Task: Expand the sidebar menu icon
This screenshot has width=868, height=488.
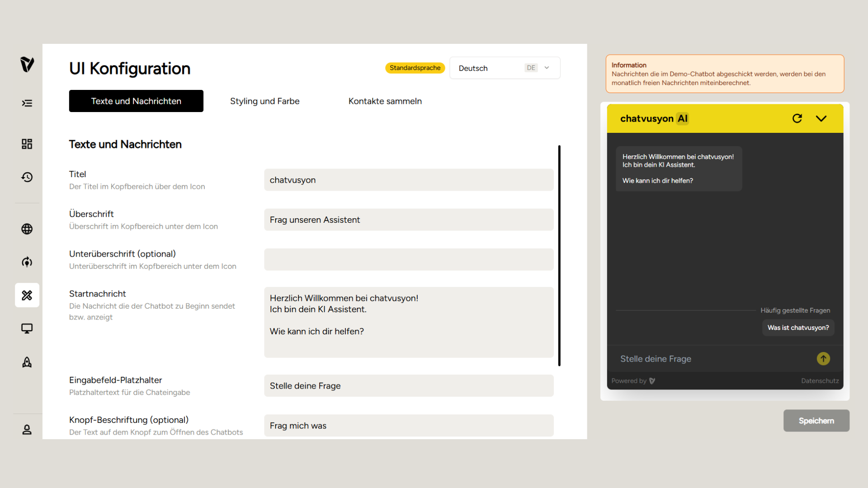Action: (27, 103)
